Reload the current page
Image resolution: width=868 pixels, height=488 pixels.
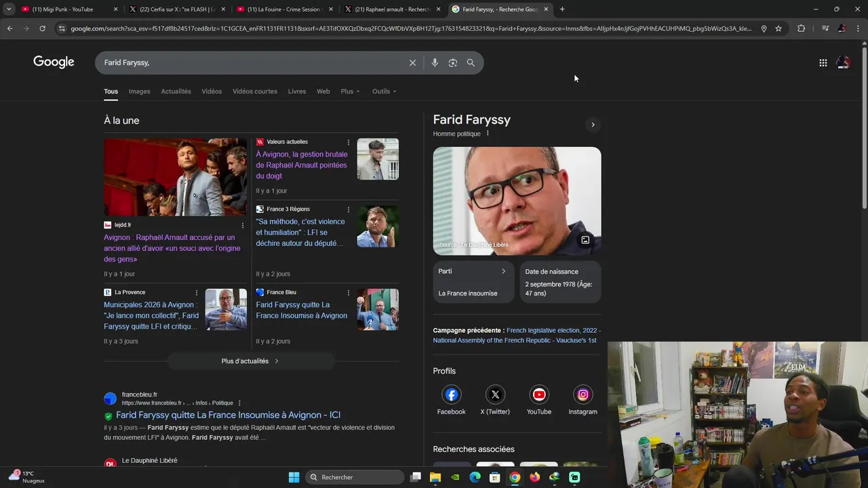(42, 28)
